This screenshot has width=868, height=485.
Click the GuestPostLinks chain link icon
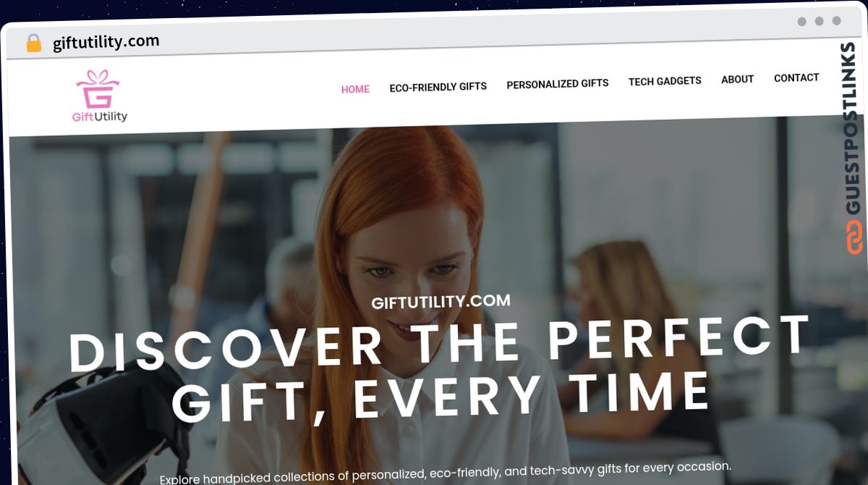855,237
